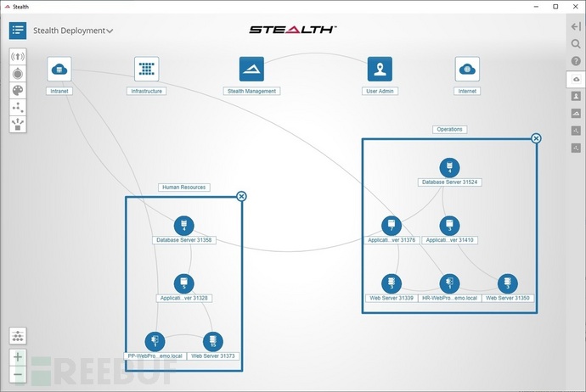Viewport: 586px width, 392px height.
Task: Click the Infrastructure label text
Action: (x=146, y=91)
